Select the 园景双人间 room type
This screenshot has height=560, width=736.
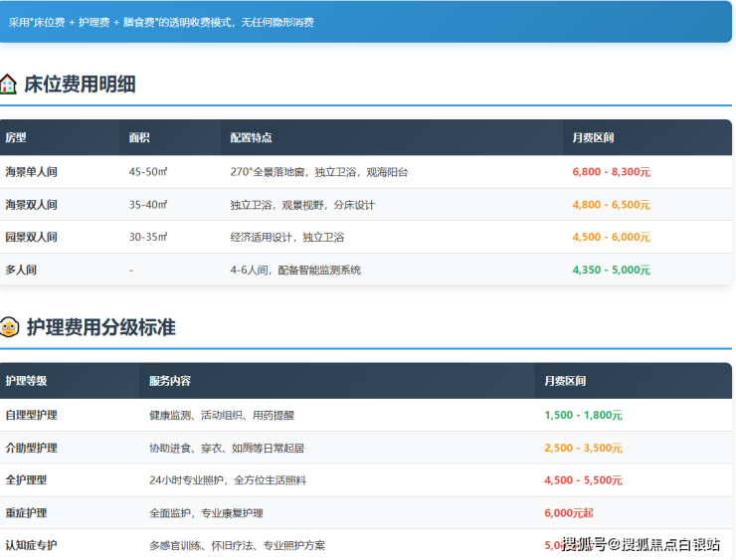[31, 237]
